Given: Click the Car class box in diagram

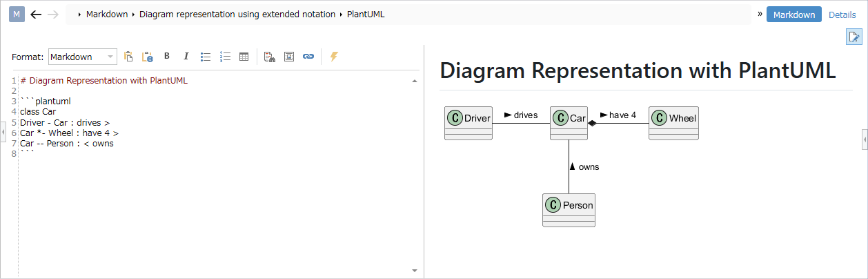Looking at the screenshot, I should pos(569,123).
